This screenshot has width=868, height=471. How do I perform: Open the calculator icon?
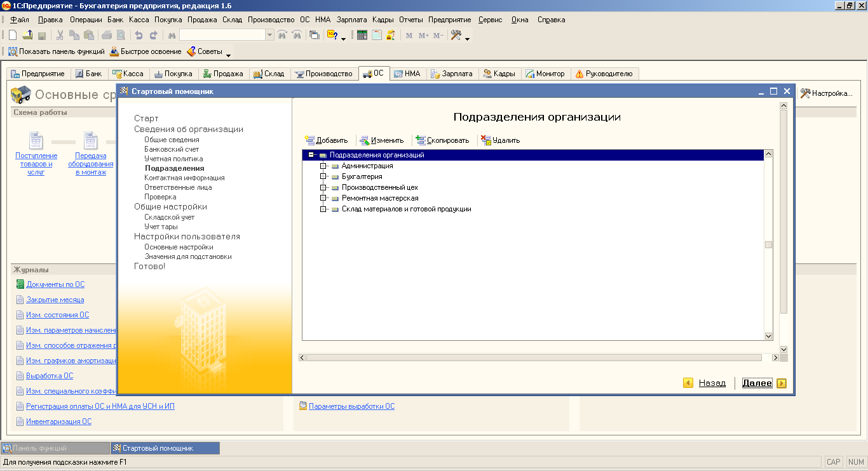click(362, 36)
